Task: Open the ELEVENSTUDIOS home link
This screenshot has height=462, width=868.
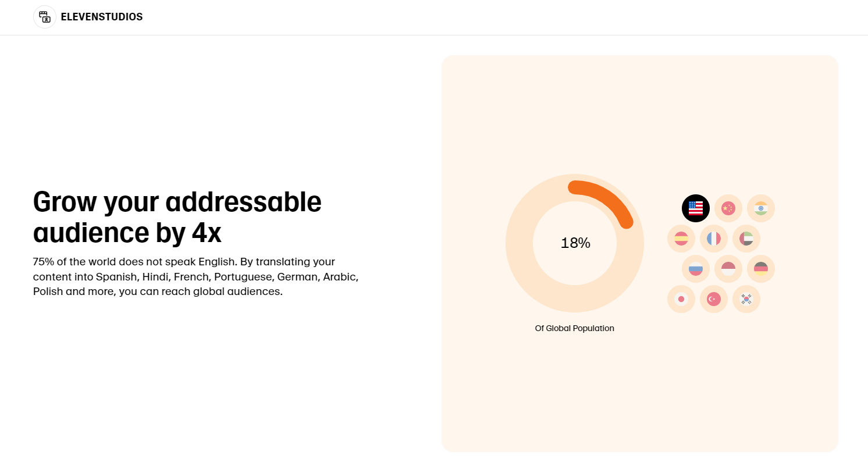Action: click(x=101, y=17)
